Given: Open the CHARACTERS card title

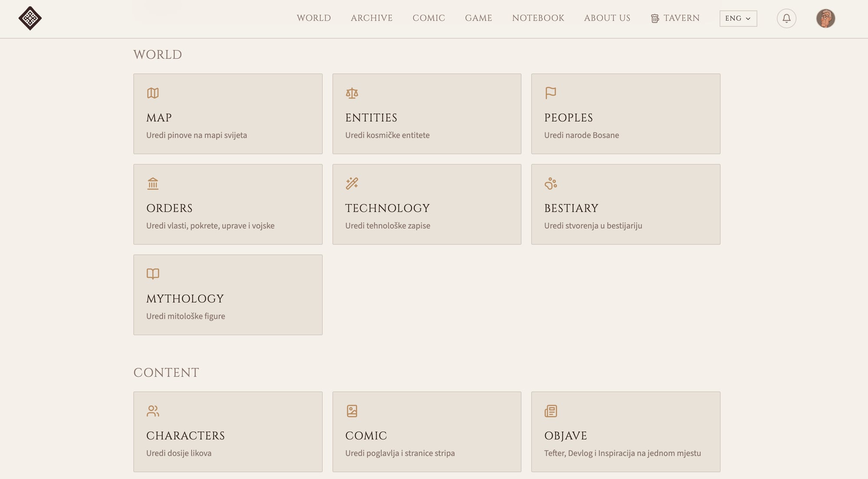Looking at the screenshot, I should (185, 436).
